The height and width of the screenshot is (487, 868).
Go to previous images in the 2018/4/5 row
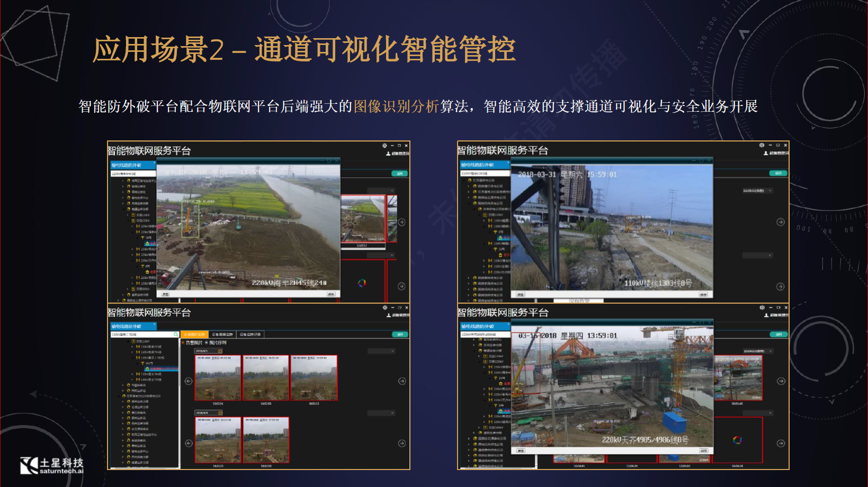click(x=189, y=381)
